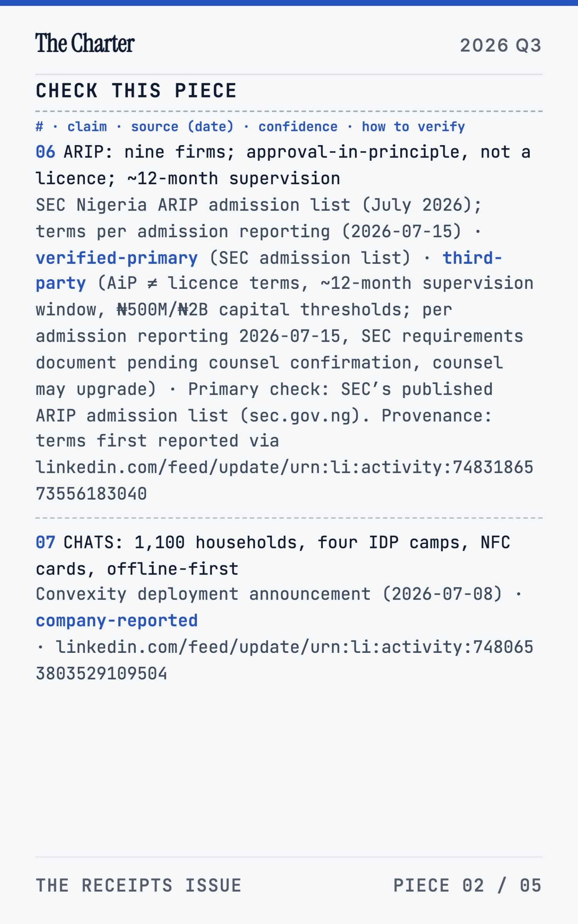Open the LinkedIn activity 7483186573556183040 link
Image resolution: width=578 pixels, height=924 pixels.
tap(285, 481)
